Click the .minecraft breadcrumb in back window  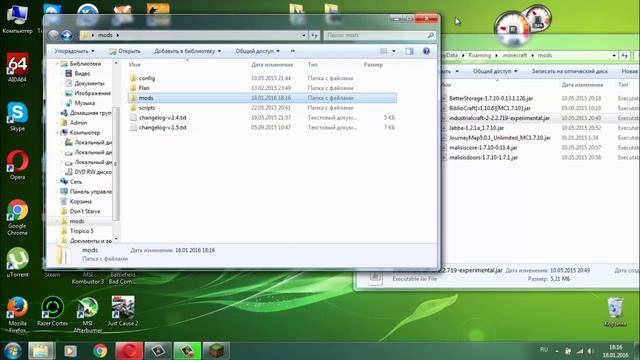514,56
